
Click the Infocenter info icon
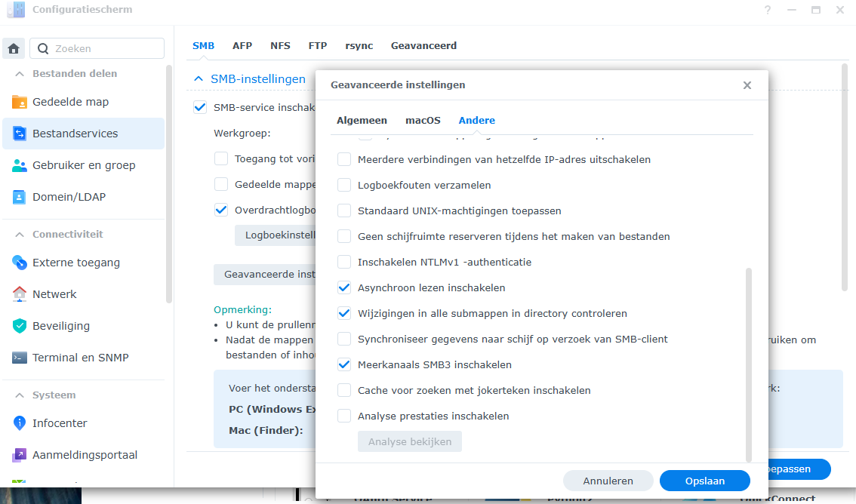(x=19, y=423)
